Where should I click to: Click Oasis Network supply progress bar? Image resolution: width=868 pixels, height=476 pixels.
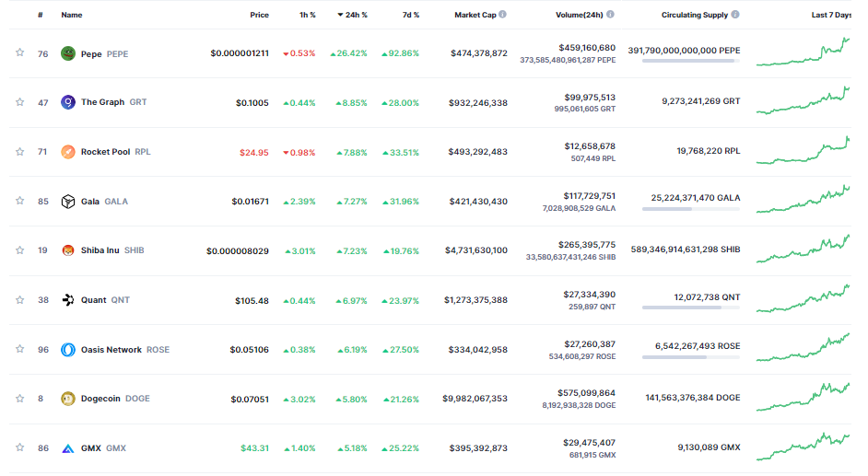coord(691,357)
